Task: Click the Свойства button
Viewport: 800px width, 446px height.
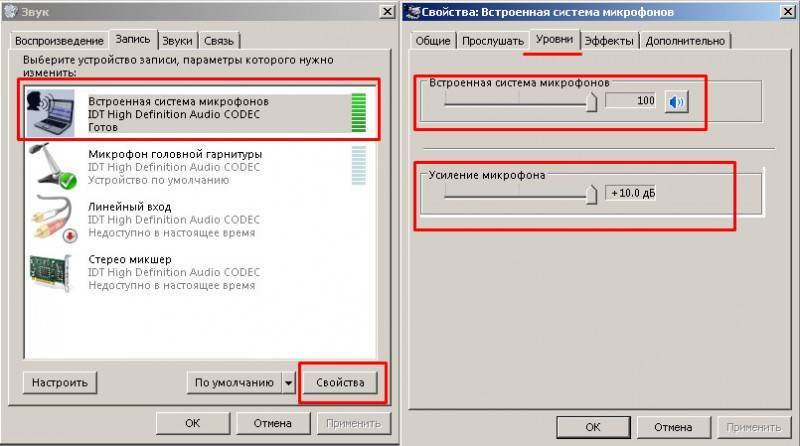Action: pos(340,383)
